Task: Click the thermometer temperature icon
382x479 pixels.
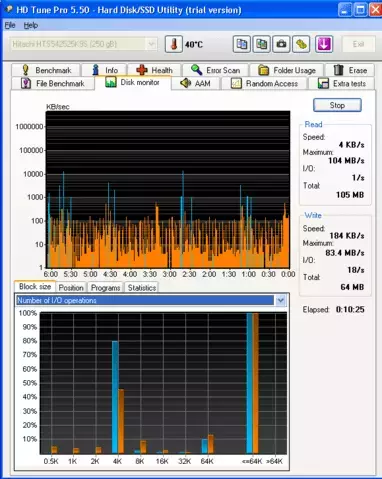Action: pyautogui.click(x=174, y=44)
